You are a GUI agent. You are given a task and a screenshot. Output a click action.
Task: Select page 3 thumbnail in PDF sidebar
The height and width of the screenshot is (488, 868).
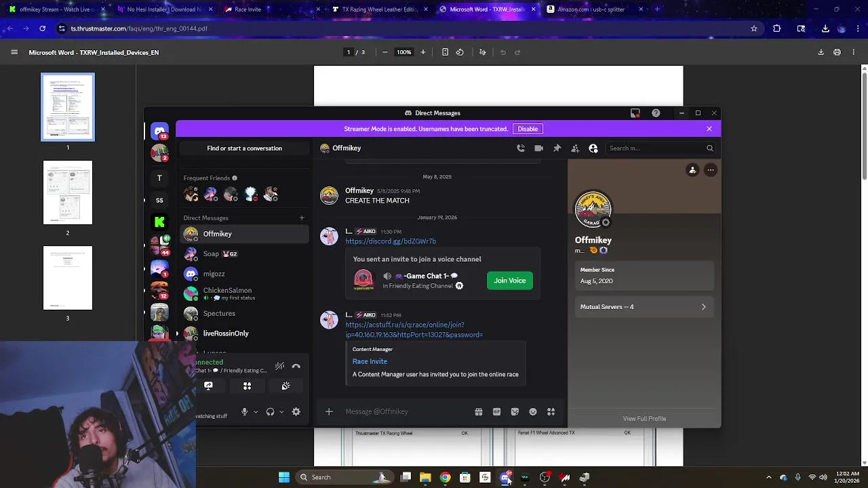click(x=68, y=278)
